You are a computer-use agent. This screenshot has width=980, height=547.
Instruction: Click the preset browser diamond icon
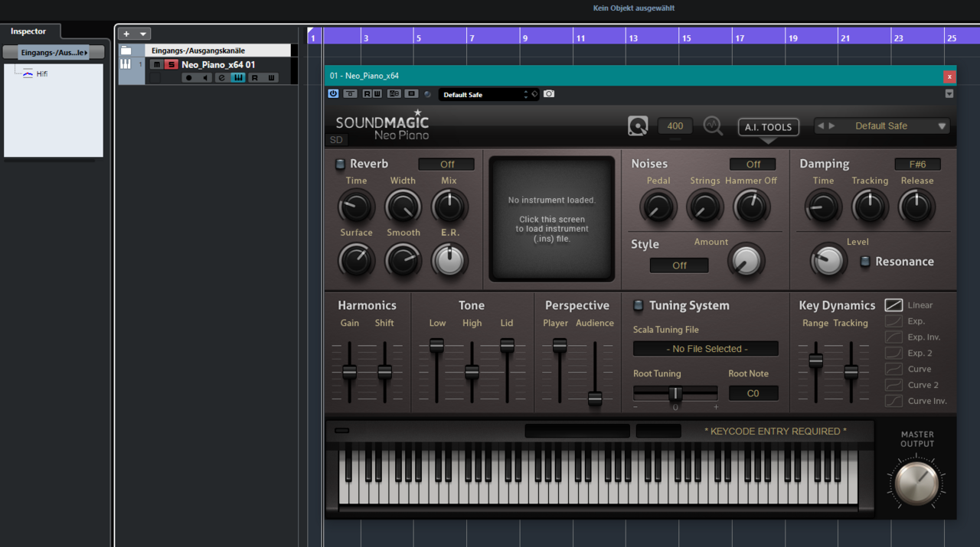tap(534, 93)
